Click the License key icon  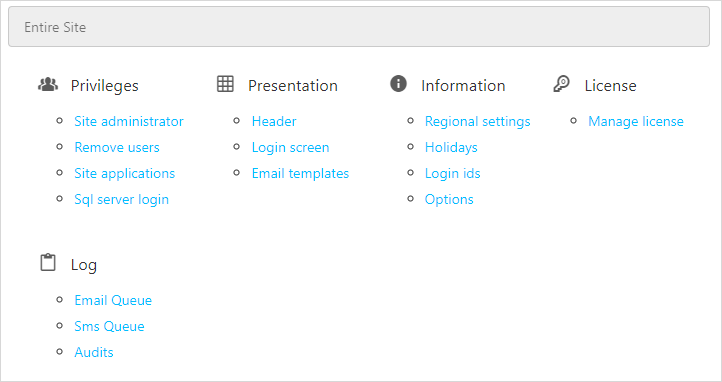coord(561,84)
